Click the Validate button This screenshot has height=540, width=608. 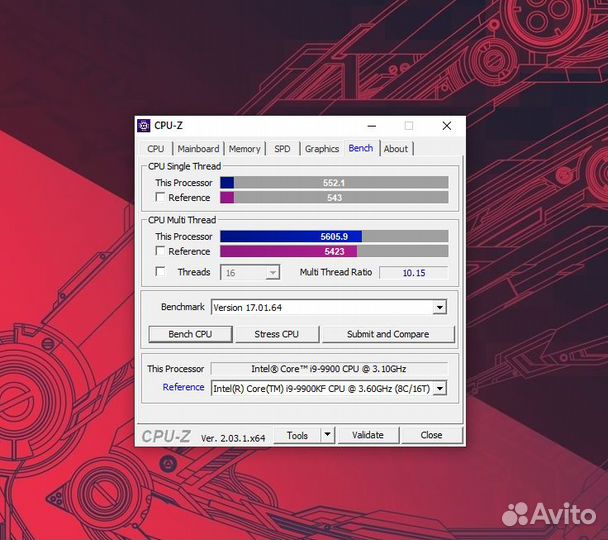[x=368, y=435]
